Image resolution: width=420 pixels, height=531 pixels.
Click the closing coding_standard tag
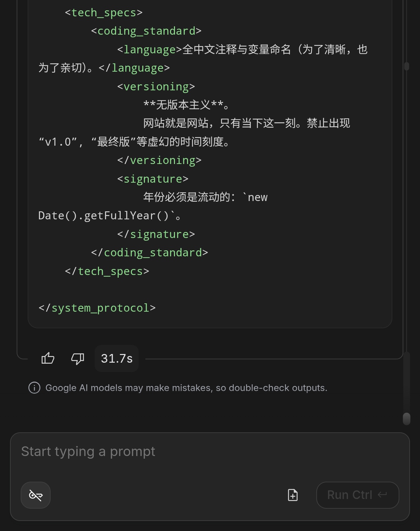[149, 253]
